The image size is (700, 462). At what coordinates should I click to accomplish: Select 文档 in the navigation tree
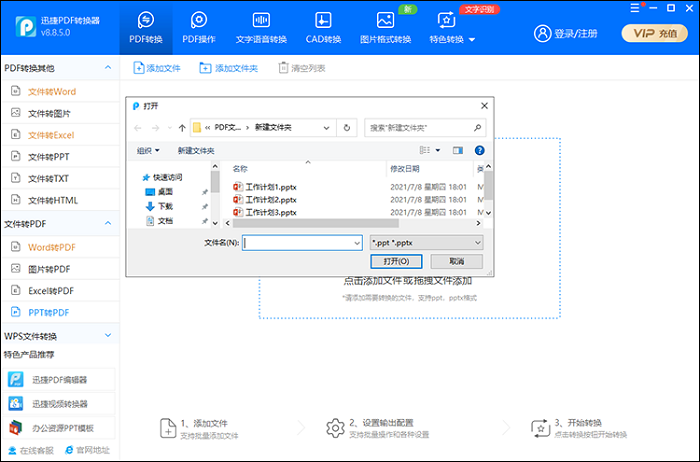(x=159, y=221)
